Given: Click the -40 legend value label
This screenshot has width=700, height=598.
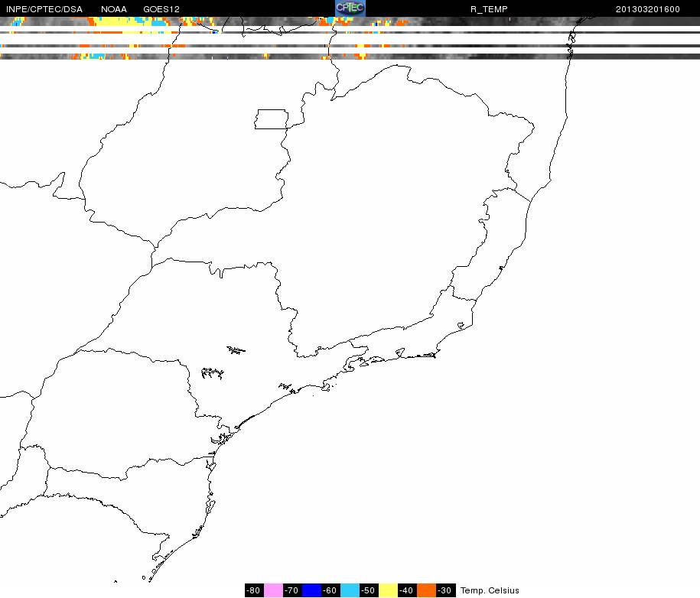Looking at the screenshot, I should pos(407,590).
